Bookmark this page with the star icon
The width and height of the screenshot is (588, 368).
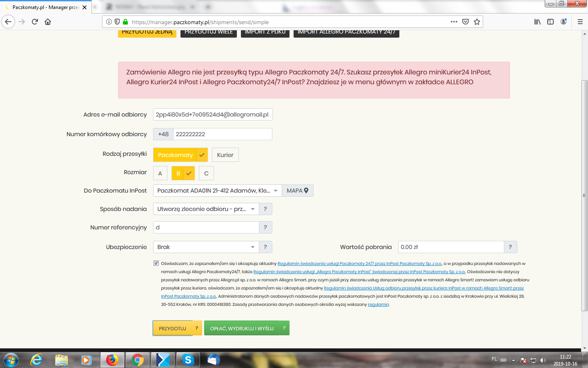[477, 22]
